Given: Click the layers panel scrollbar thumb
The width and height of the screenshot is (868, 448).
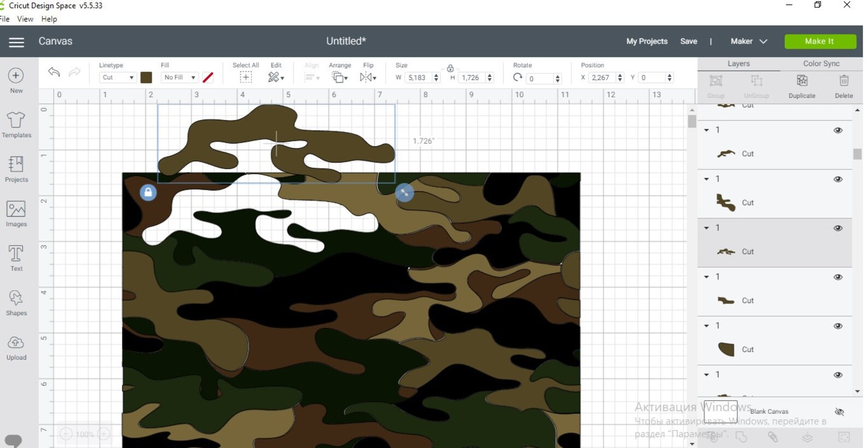Looking at the screenshot, I should point(858,154).
